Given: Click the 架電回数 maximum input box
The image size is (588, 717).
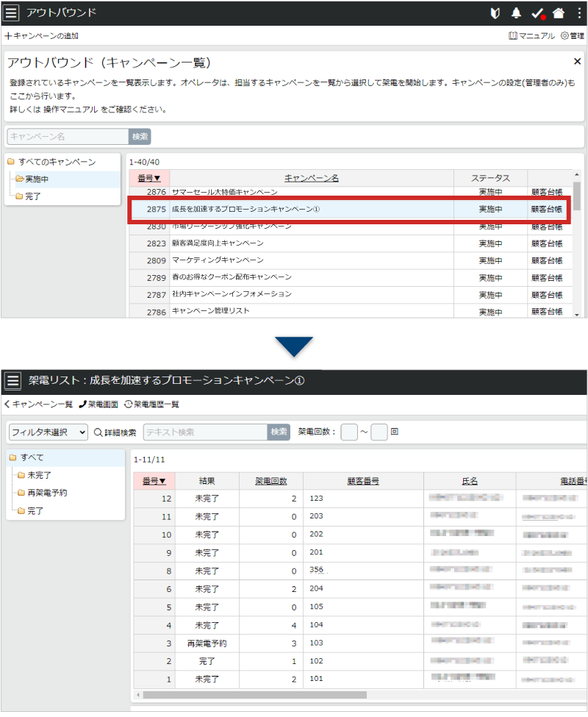Looking at the screenshot, I should 379,432.
